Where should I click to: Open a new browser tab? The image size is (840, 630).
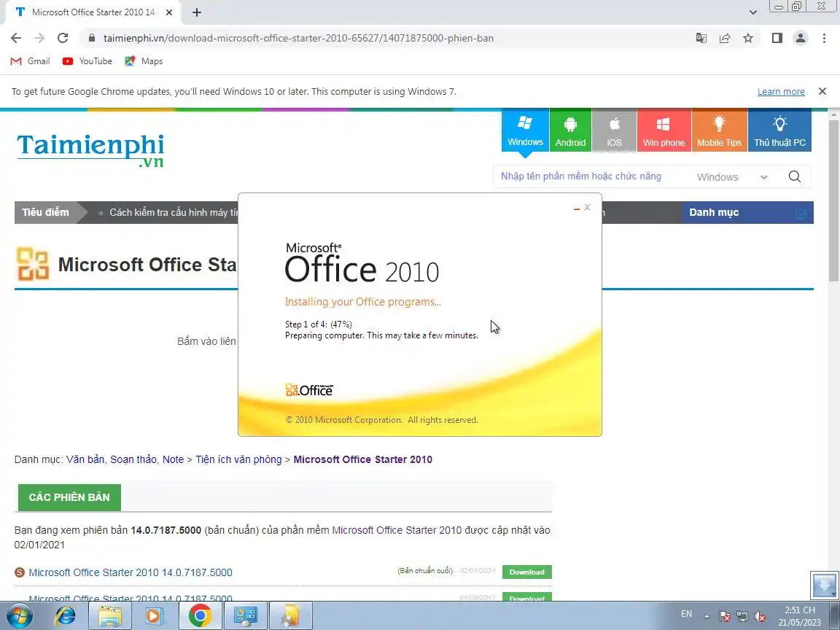197,12
